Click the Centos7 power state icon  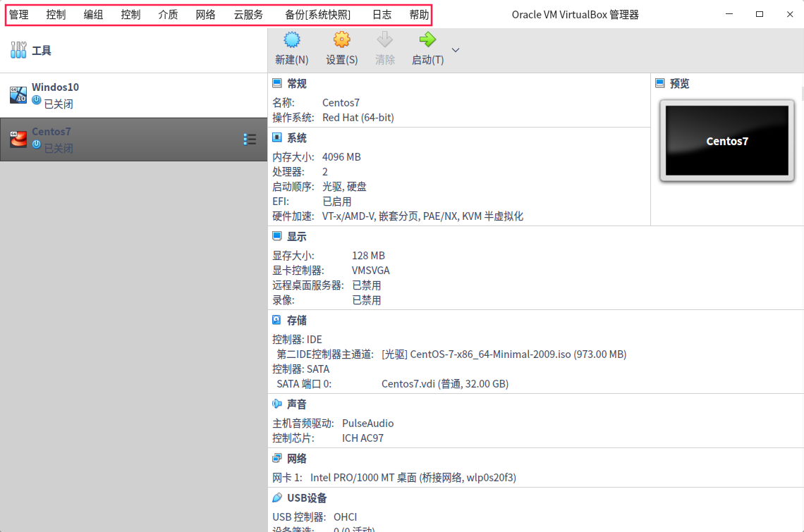37,144
